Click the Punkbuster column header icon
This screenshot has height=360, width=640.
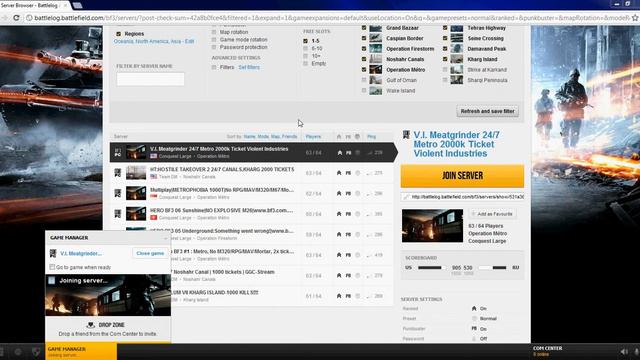coord(348,137)
